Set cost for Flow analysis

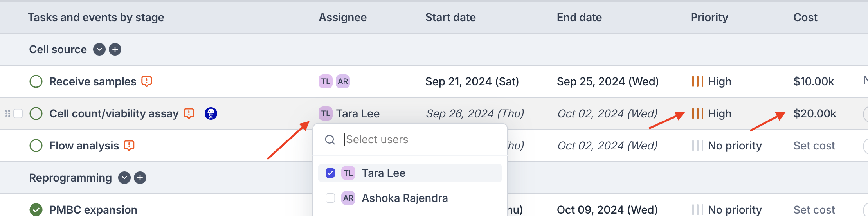click(x=814, y=146)
